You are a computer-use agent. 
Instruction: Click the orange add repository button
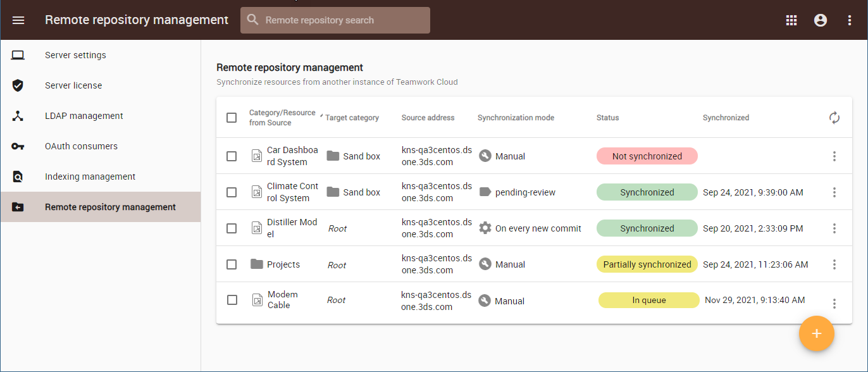point(817,333)
